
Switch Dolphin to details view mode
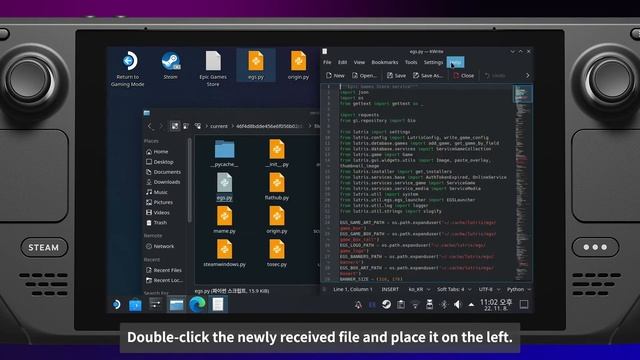pos(198,126)
